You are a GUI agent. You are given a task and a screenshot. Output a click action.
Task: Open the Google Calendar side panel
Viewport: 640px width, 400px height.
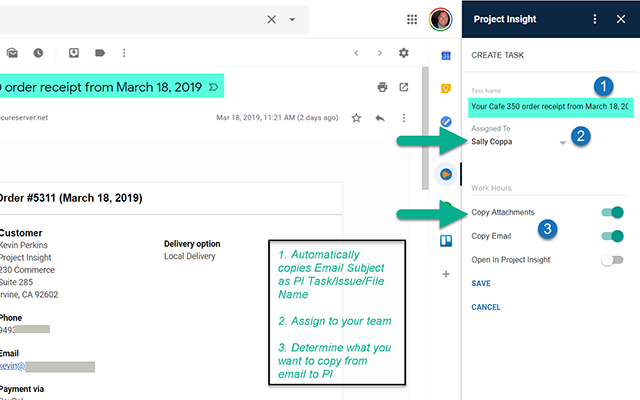click(446, 55)
